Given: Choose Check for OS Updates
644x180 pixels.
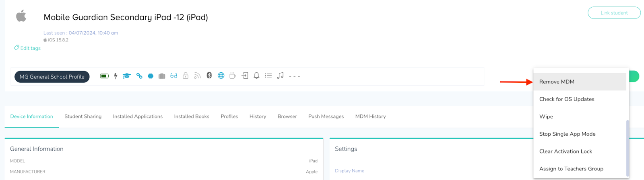Looking at the screenshot, I should (x=580, y=99).
